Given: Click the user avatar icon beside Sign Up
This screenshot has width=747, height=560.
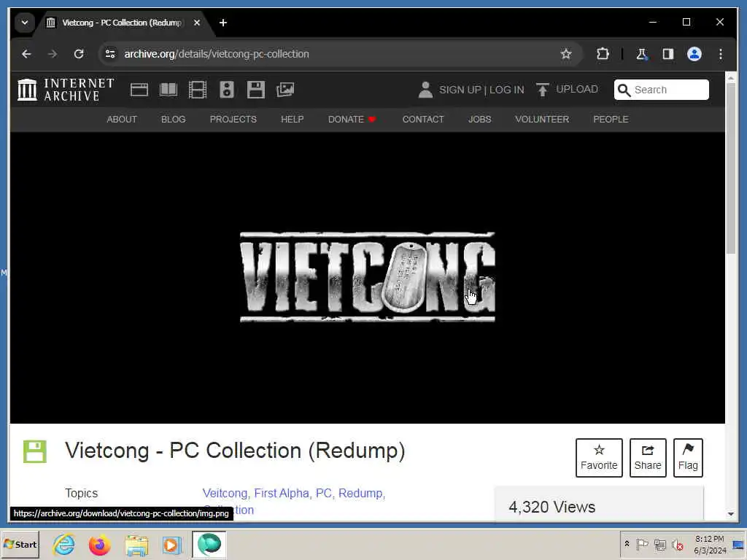Looking at the screenshot, I should click(x=425, y=90).
